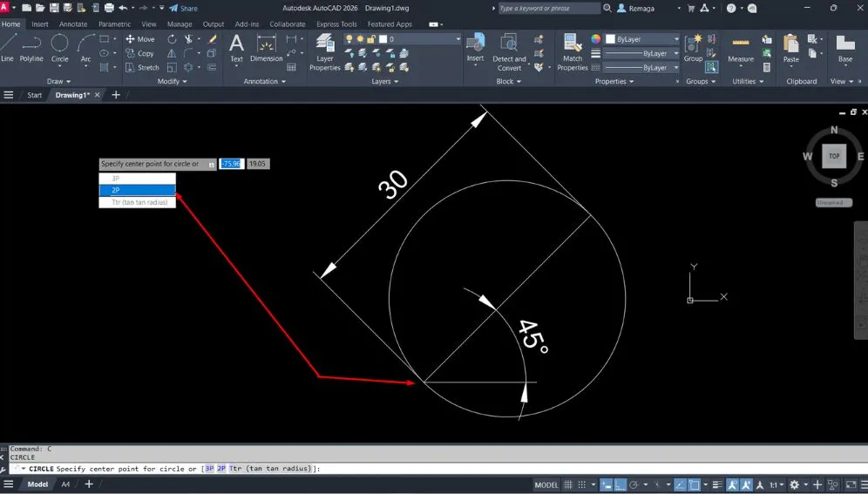This screenshot has height=494, width=868.
Task: Click the object color wheel icon
Action: tap(595, 39)
